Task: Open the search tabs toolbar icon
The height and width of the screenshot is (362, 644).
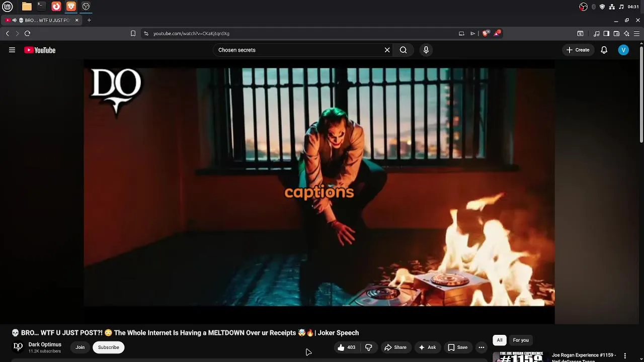Action: (580, 33)
